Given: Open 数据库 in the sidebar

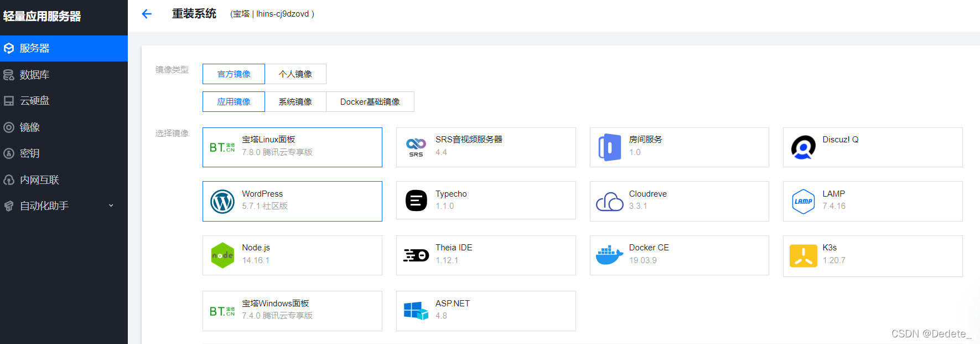Looking at the screenshot, I should 64,75.
